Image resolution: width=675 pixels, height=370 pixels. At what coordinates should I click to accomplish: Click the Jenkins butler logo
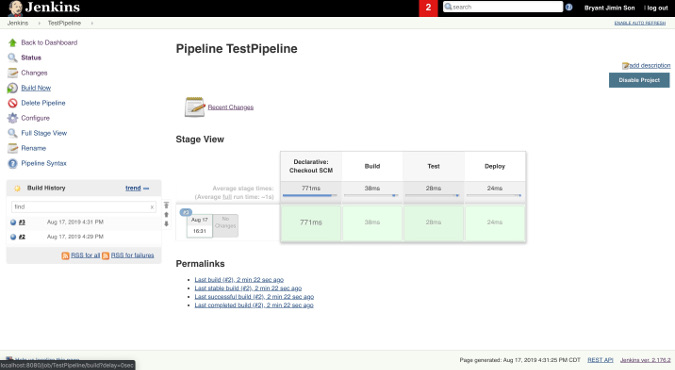point(15,8)
